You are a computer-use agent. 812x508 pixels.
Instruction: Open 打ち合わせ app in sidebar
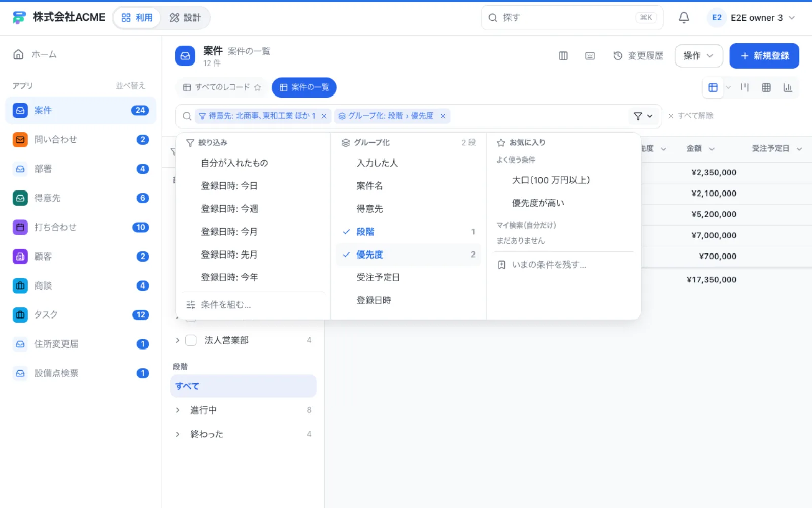coord(81,227)
